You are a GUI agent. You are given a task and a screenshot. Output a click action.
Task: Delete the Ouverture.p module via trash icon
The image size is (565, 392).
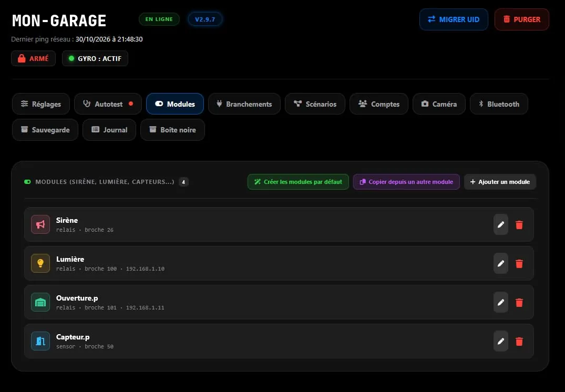click(x=519, y=303)
